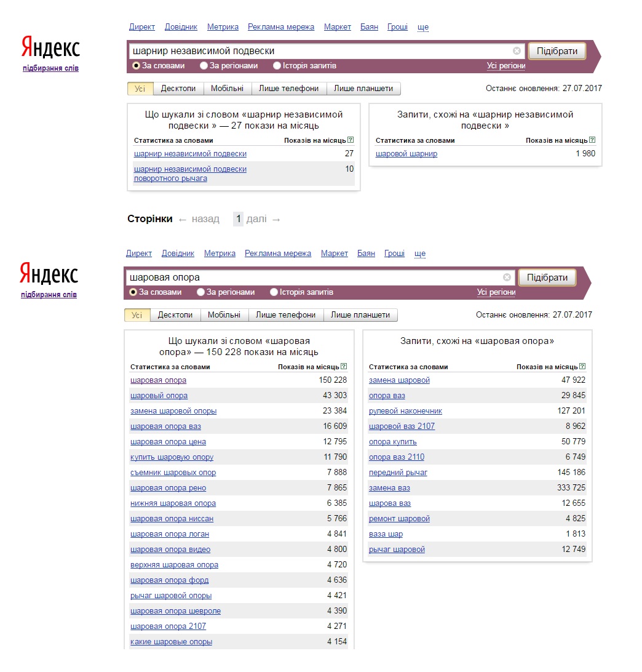This screenshot has height=672, width=642.
Task: Open the similar query 'ваза шар'
Action: click(x=386, y=534)
